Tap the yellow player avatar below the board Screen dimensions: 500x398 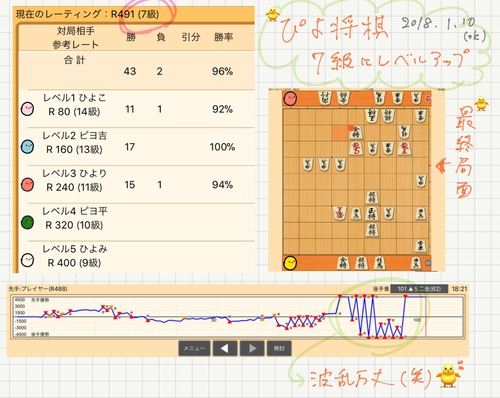point(290,263)
